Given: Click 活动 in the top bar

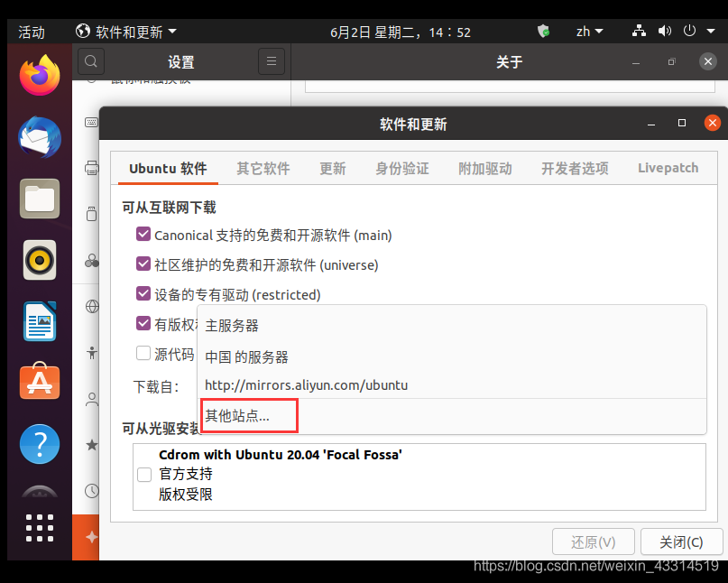Looking at the screenshot, I should pyautogui.click(x=32, y=32).
